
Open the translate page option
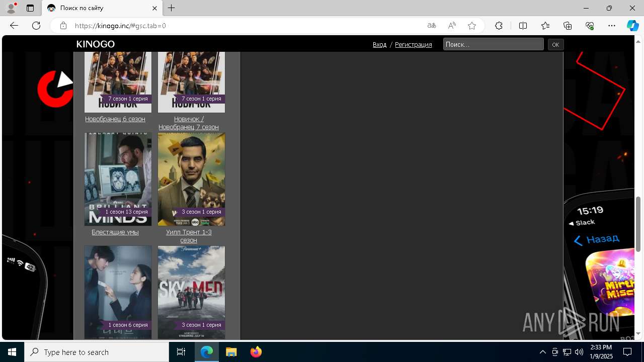tap(432, 26)
